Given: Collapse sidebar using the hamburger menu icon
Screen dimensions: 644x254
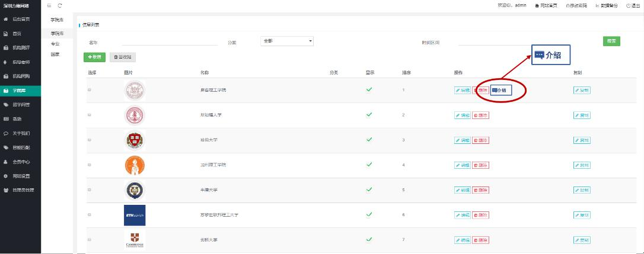Looking at the screenshot, I should 49,5.
